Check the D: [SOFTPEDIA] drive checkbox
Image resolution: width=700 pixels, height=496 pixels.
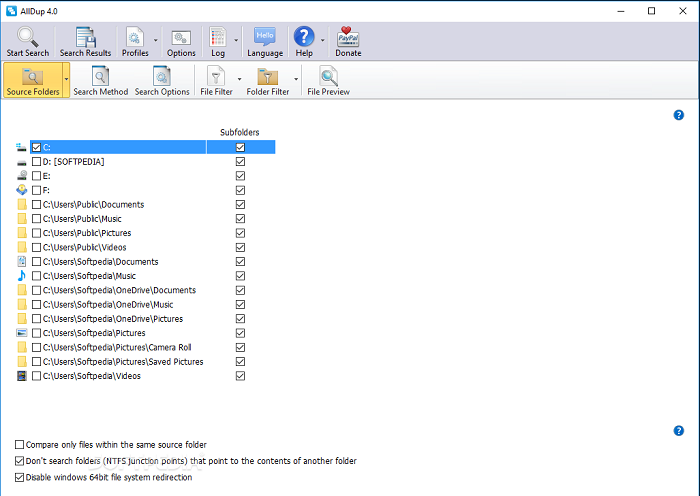pos(37,162)
